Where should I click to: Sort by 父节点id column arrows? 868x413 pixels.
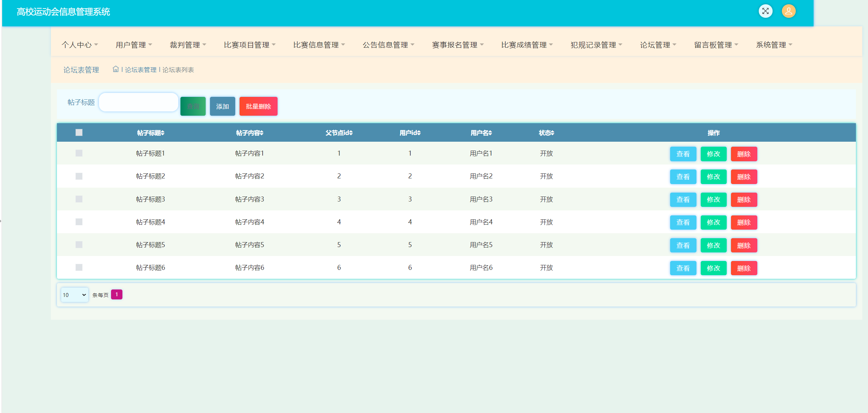351,133
